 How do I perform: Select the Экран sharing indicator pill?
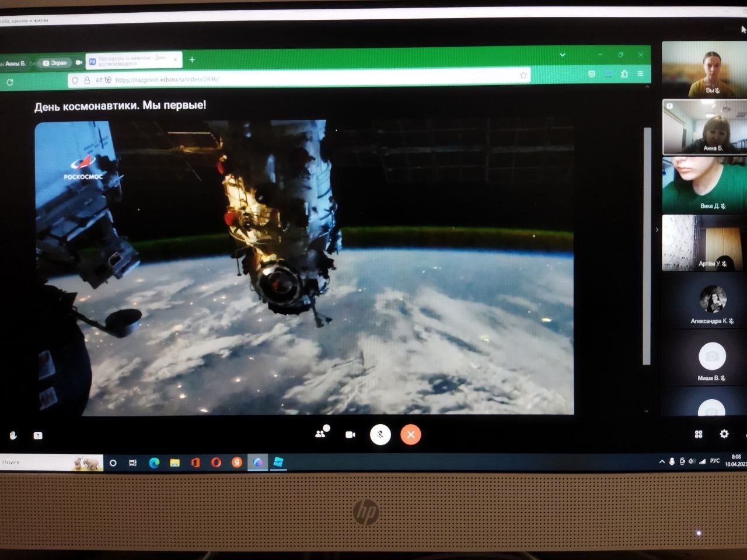(55, 62)
